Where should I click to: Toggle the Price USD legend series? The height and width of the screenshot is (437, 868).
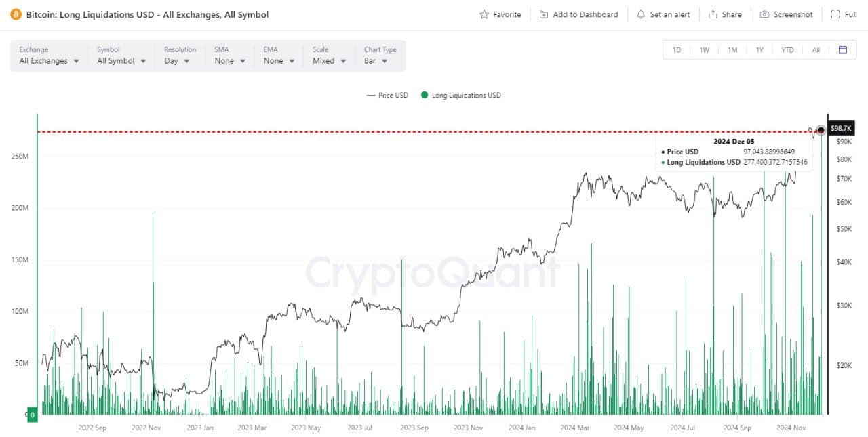click(388, 96)
